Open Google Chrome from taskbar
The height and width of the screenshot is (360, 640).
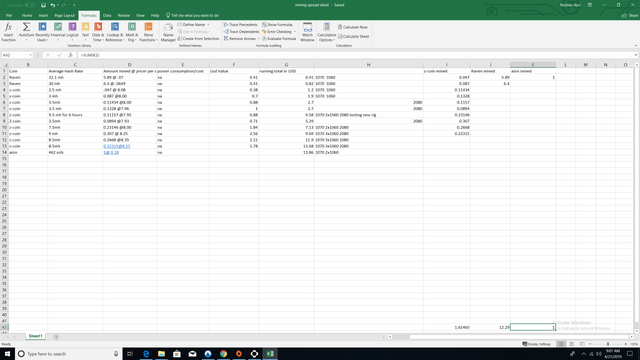click(x=223, y=353)
